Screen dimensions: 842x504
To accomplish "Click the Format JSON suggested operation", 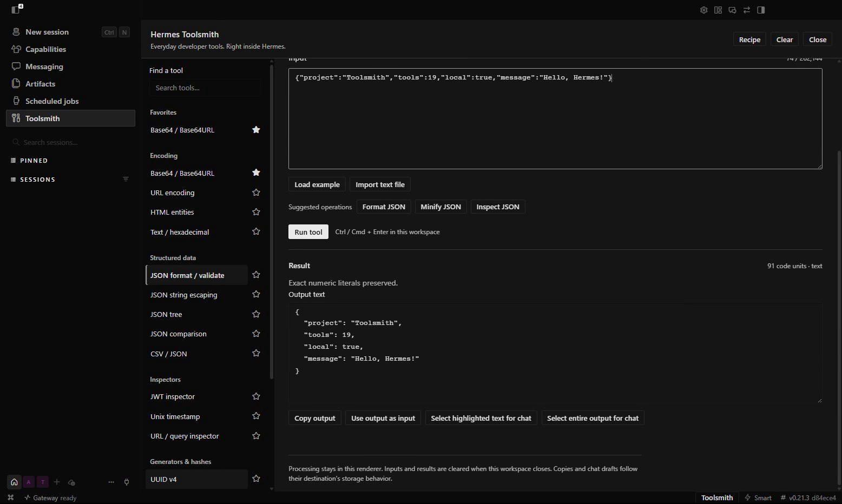I will [x=384, y=207].
